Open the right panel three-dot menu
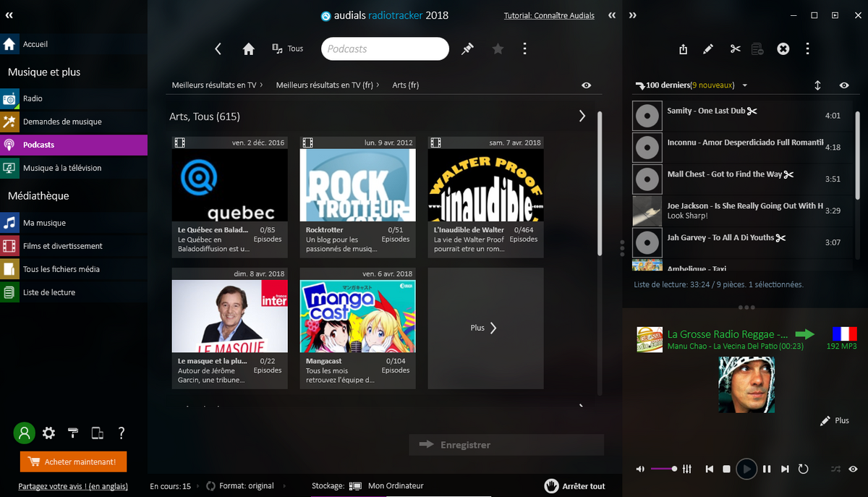Screen dimensions: 868x497 [x=807, y=49]
